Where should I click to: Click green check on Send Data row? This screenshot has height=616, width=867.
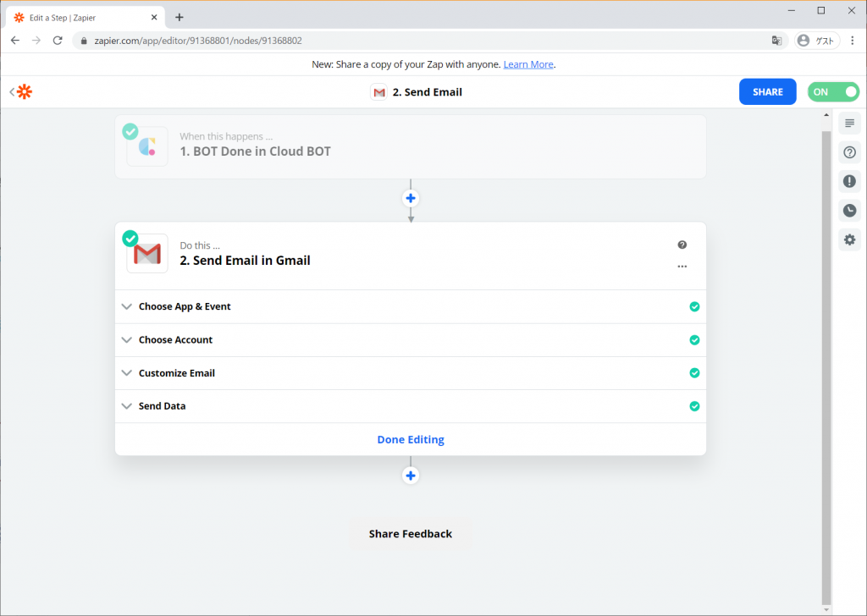[x=694, y=406]
